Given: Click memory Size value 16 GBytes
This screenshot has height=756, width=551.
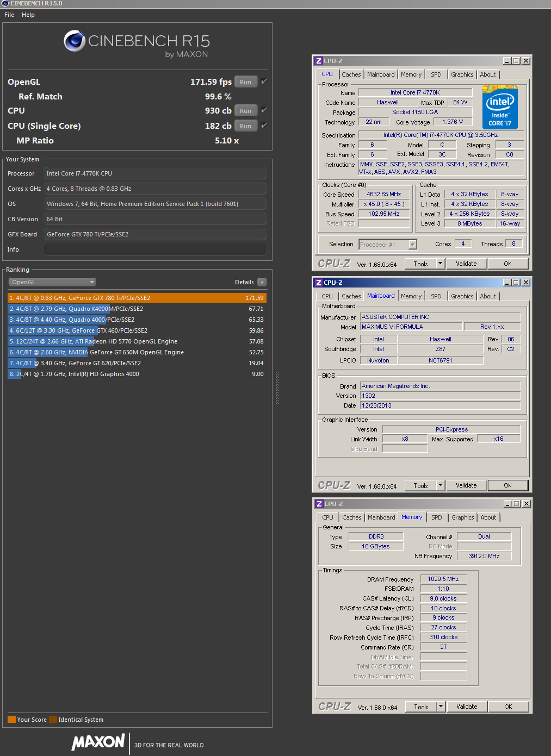Looking at the screenshot, I should 376,546.
